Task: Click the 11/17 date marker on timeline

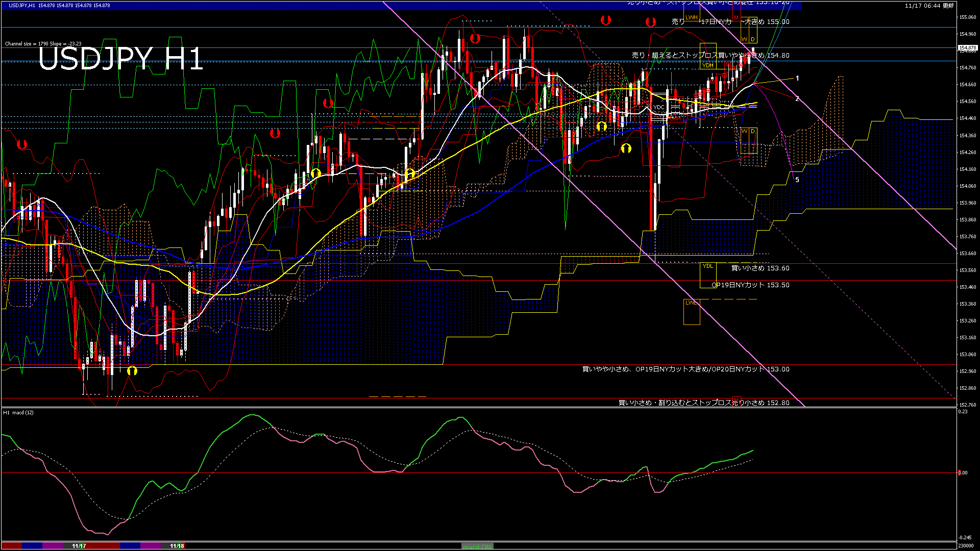Action: click(x=79, y=546)
